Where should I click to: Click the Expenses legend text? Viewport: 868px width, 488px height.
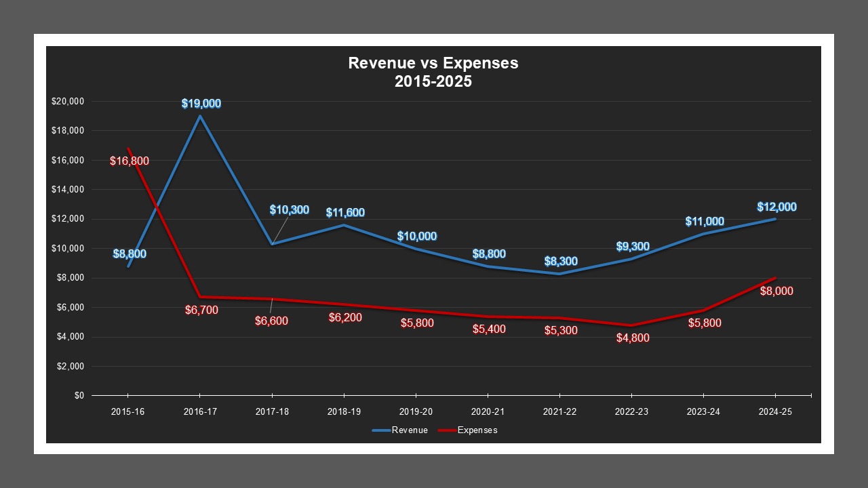point(478,430)
